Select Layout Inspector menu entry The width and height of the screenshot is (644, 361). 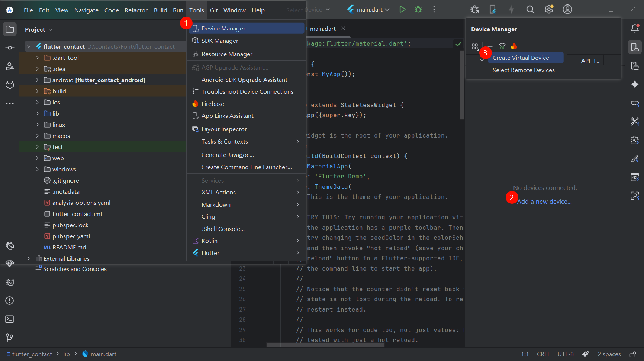point(246,129)
